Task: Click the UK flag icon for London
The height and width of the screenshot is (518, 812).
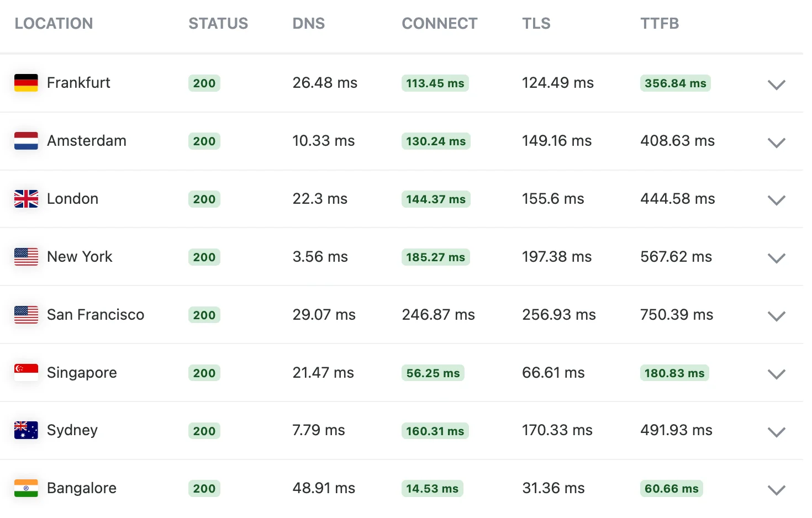Action: pyautogui.click(x=25, y=198)
